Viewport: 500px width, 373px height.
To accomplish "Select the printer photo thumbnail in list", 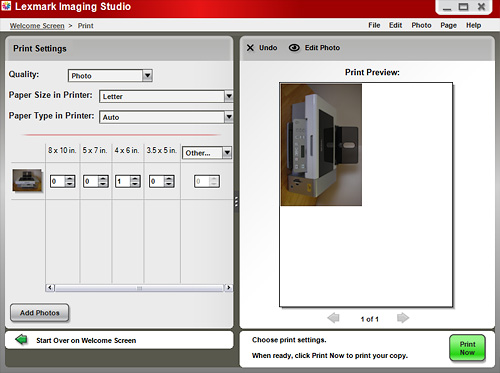I will click(27, 180).
